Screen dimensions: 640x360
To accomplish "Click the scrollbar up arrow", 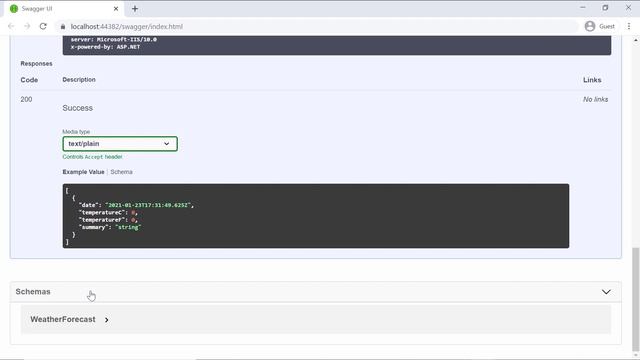I will click(636, 40).
